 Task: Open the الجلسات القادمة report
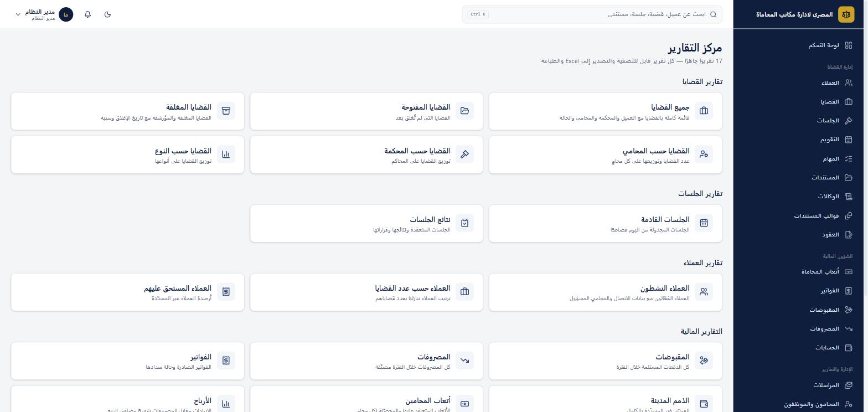click(x=606, y=224)
